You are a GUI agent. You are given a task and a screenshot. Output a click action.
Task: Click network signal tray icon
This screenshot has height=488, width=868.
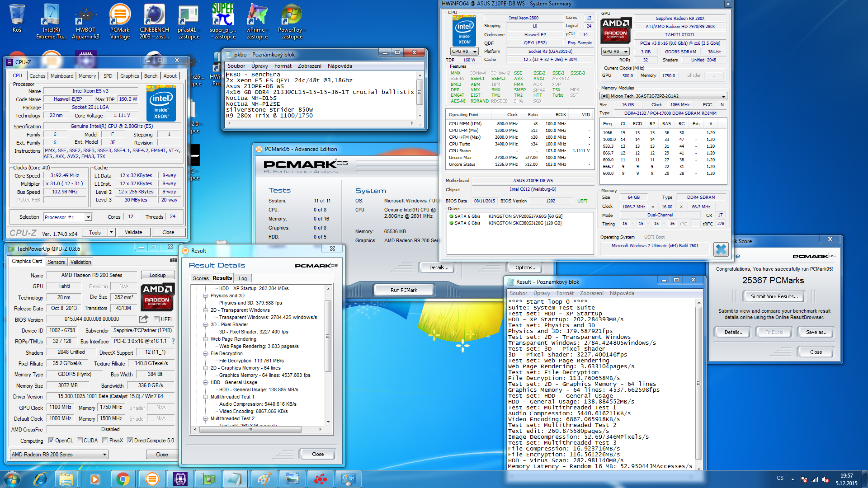point(815,479)
